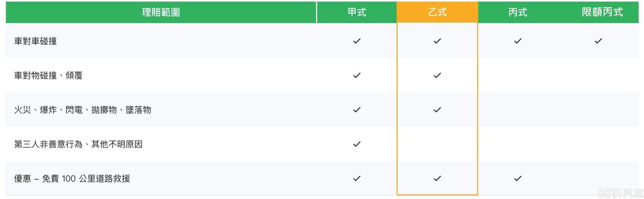Click the 甲式 checkmark for 第三人非善意行為

point(357,144)
